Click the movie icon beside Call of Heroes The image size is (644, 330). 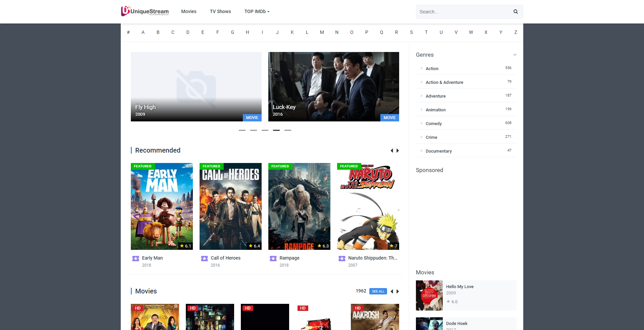(x=204, y=258)
